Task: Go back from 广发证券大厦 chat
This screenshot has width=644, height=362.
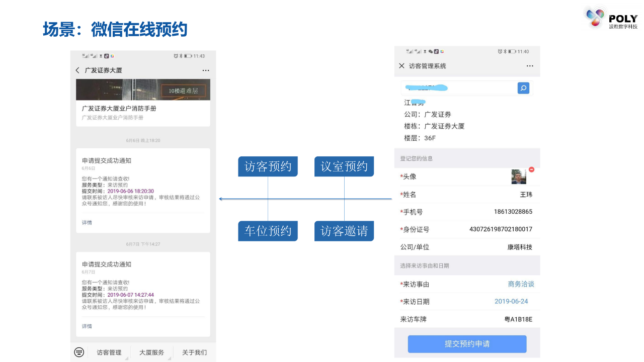Action: click(x=77, y=70)
